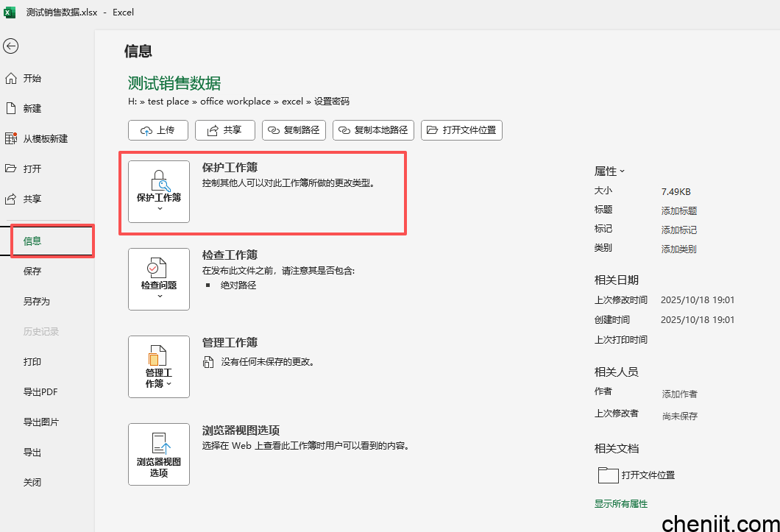Open the 共享 sidebar item
780x532 pixels.
[x=32, y=199]
